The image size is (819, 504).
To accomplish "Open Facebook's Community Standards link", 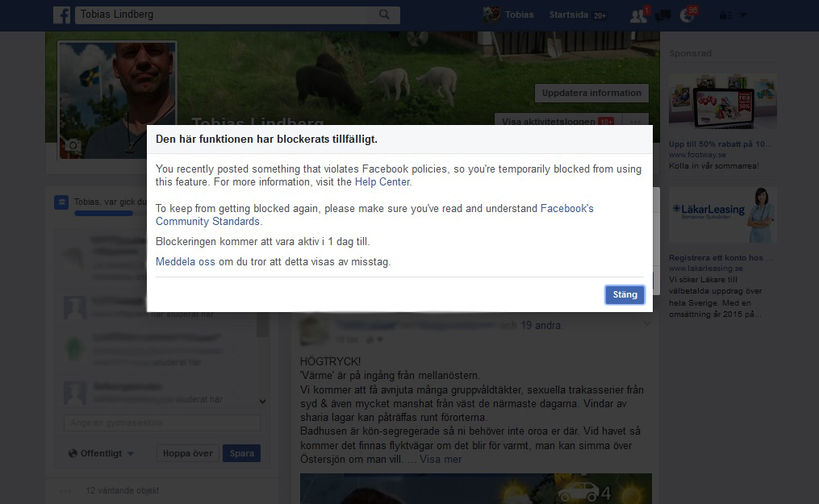I will [x=208, y=222].
